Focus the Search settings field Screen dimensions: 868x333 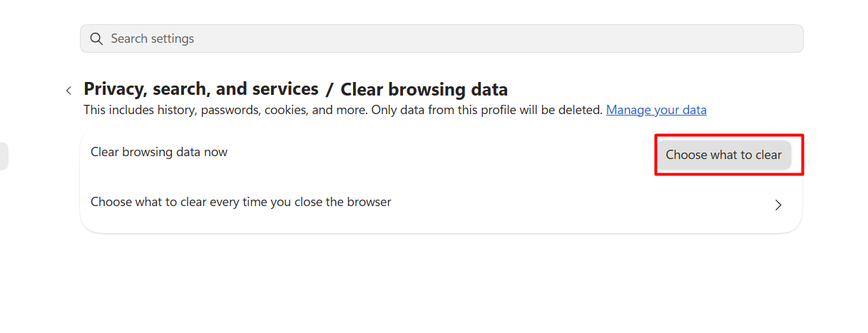[441, 39]
